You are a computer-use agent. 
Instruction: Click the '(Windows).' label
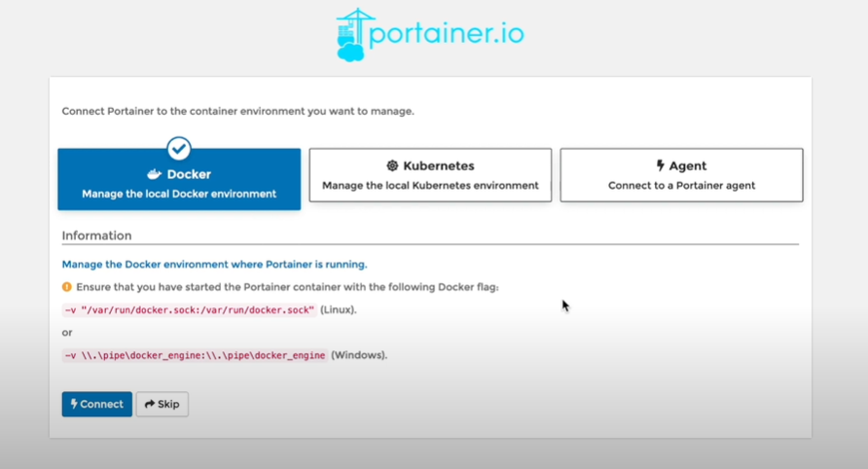point(359,355)
